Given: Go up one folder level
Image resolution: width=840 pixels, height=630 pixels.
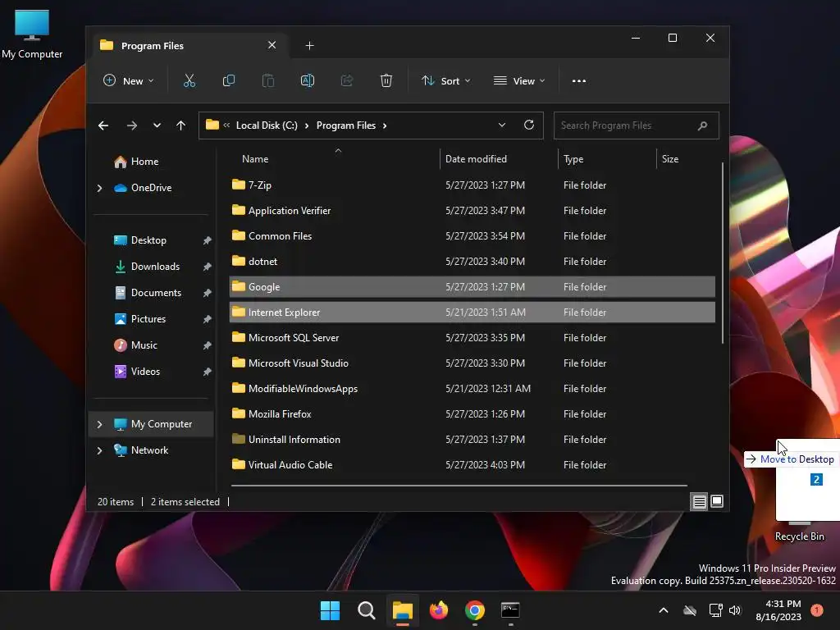Looking at the screenshot, I should pos(181,126).
